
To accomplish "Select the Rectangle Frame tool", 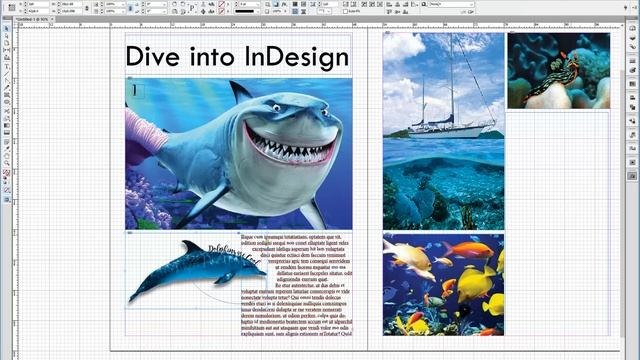I will (x=7, y=95).
